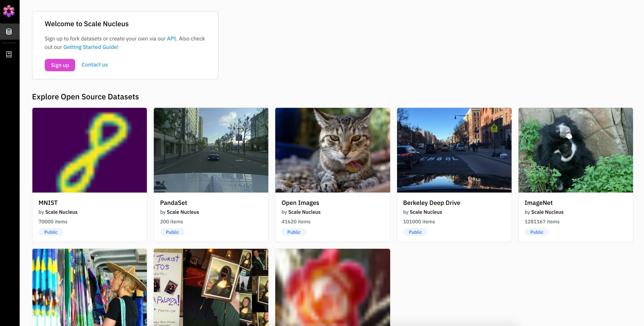Click the Public badge on ImageNet card
Screen dimensions: 644x326
click(537, 232)
